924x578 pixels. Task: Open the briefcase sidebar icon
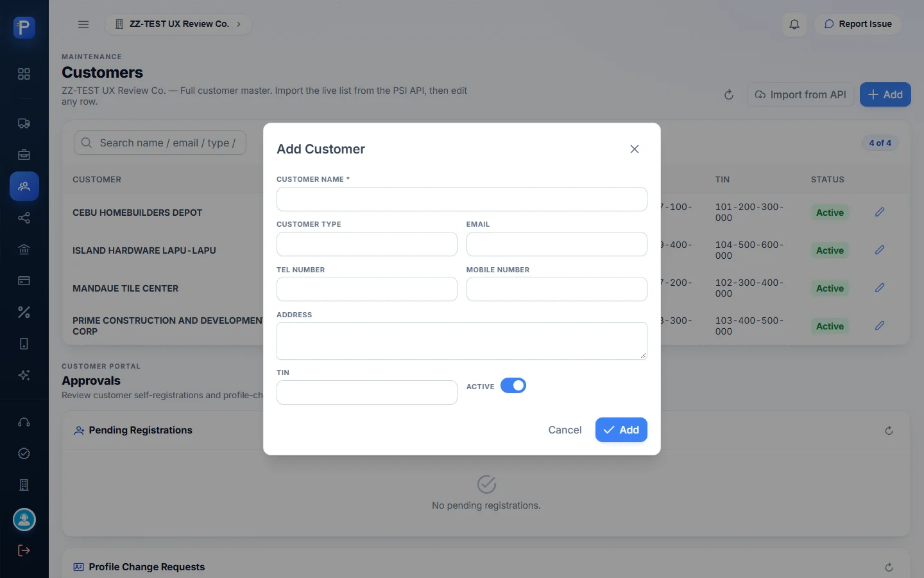(x=24, y=155)
